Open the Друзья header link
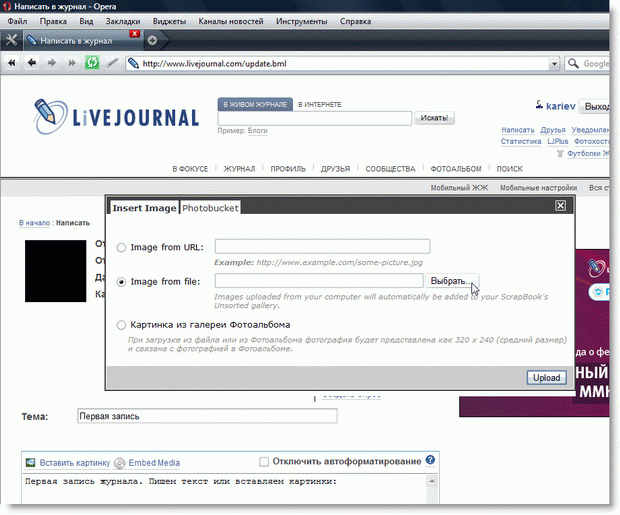 coord(553,130)
